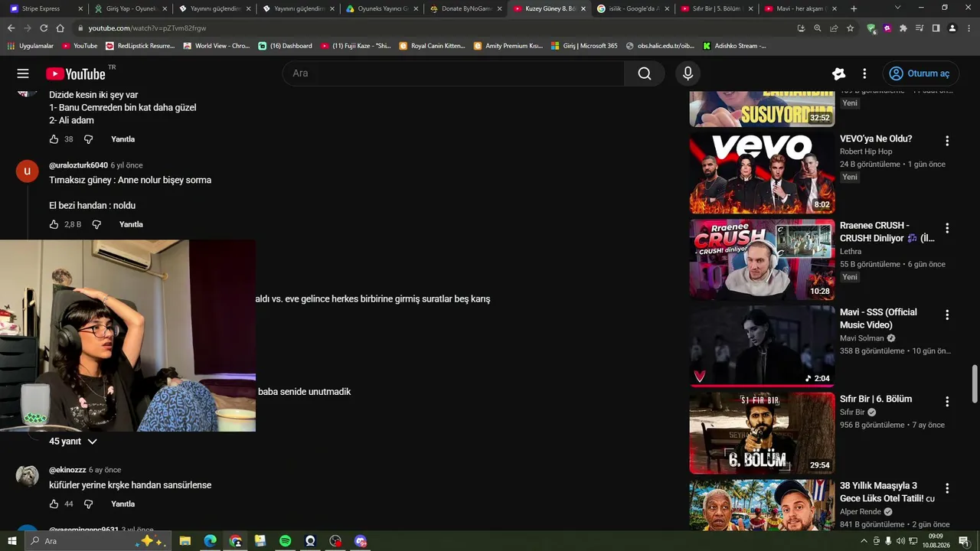980x551 pixels.
Task: Open options for VEVO'ya Ne Oldu? video
Action: coord(947,141)
